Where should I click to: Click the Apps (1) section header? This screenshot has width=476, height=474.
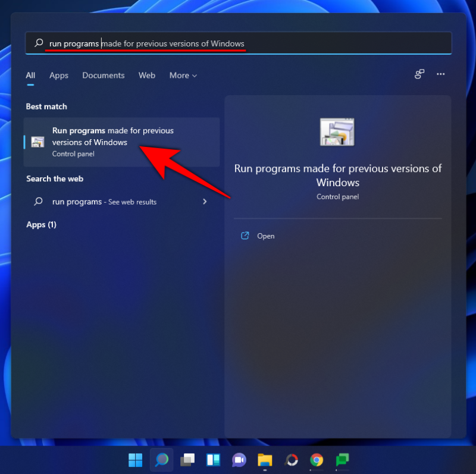pos(41,225)
